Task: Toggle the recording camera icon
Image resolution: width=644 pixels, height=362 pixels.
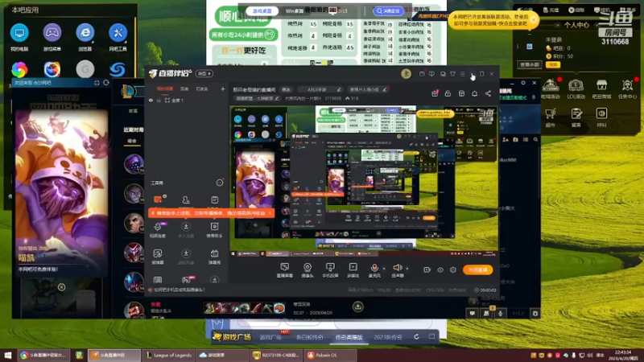Action: point(427,269)
